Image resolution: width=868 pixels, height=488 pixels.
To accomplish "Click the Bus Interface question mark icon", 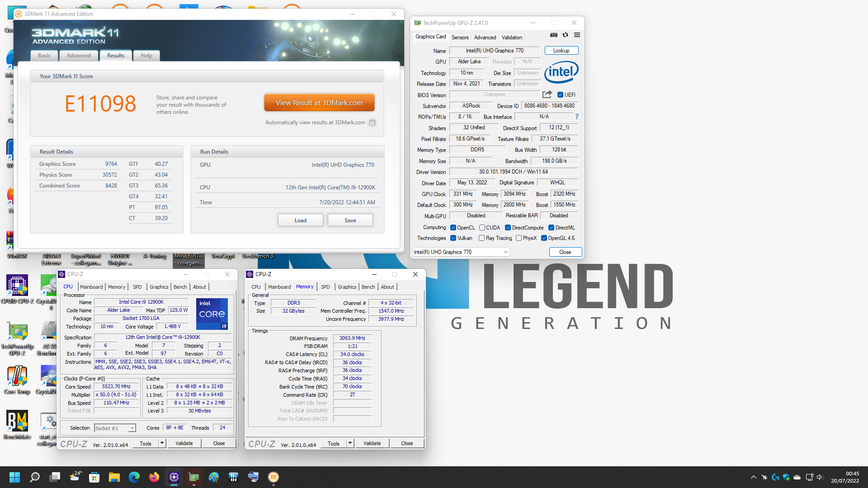I will tap(576, 117).
